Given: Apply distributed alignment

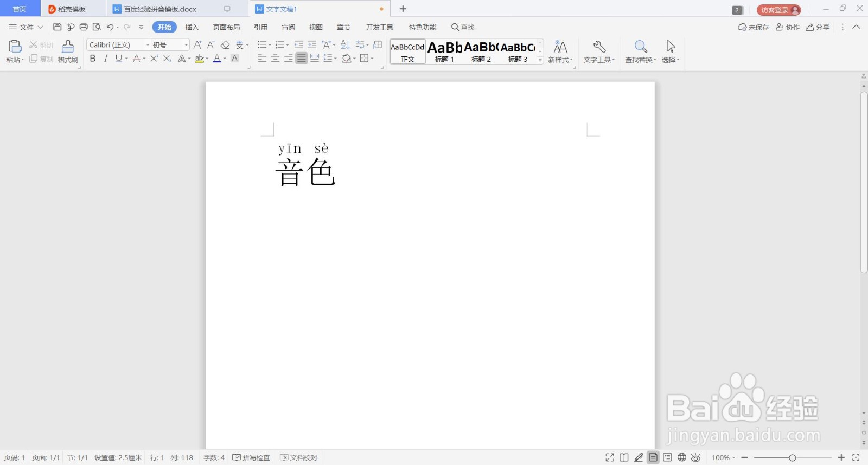Looking at the screenshot, I should pyautogui.click(x=315, y=59).
